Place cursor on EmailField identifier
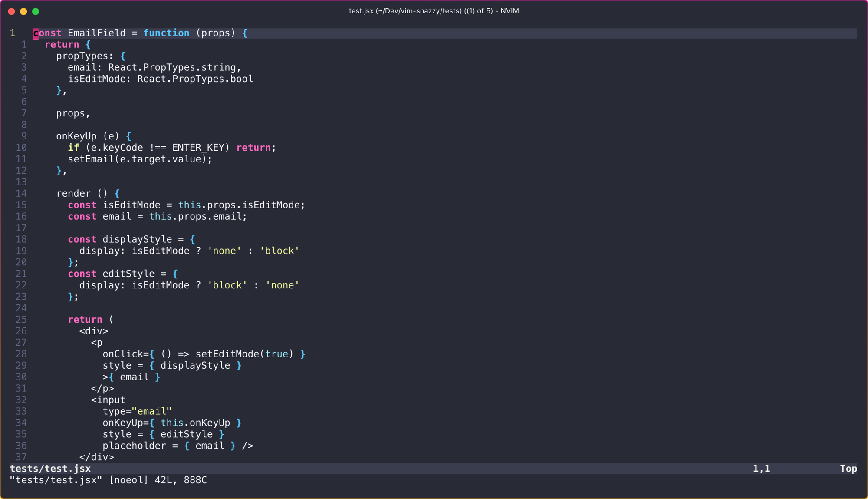 click(96, 33)
